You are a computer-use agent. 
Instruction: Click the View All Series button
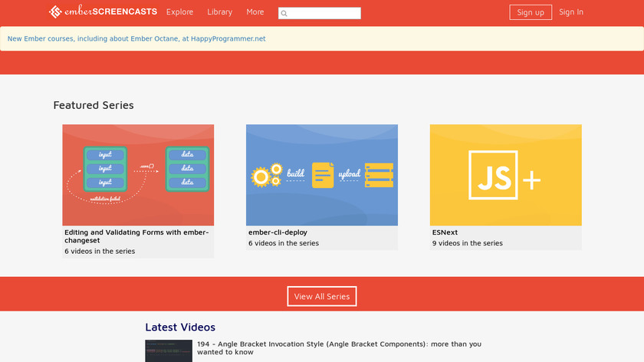tap(322, 296)
